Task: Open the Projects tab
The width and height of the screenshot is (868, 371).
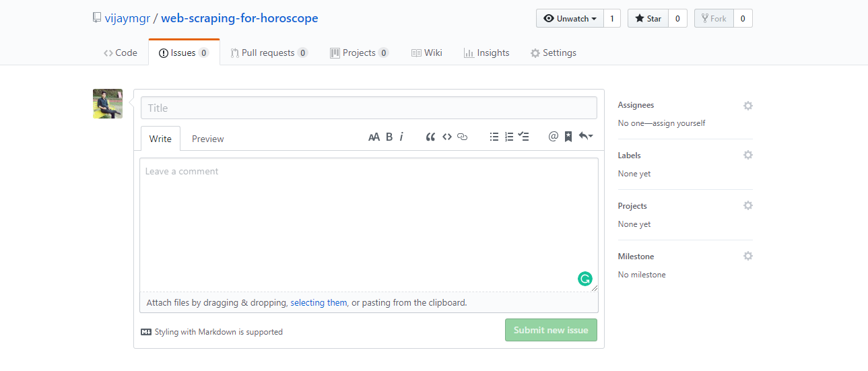Action: (359, 53)
